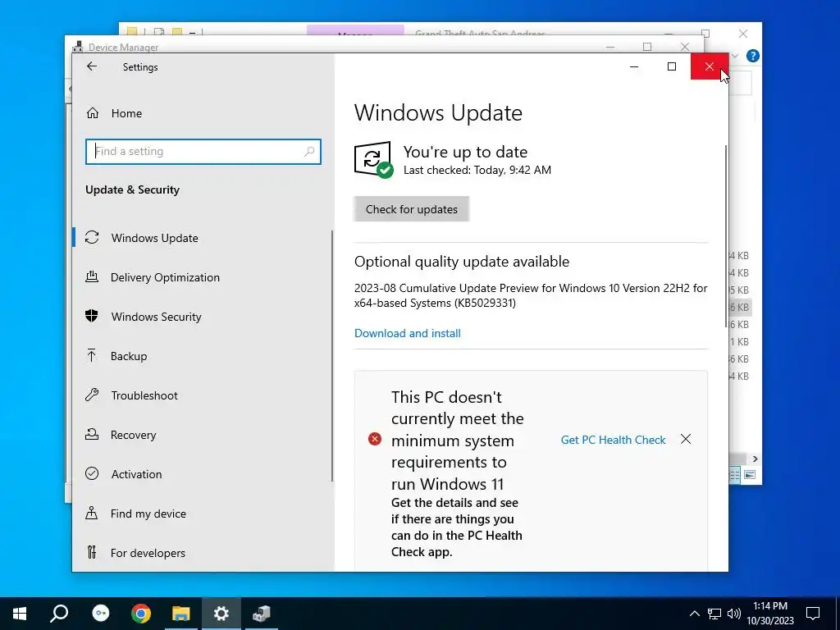Click the Delivery Optimization icon
This screenshot has width=840, height=630.
tap(92, 277)
